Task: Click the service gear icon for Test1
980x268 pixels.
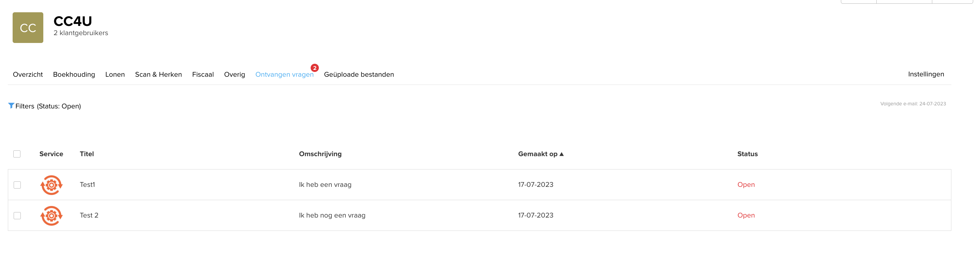Action: click(x=51, y=185)
